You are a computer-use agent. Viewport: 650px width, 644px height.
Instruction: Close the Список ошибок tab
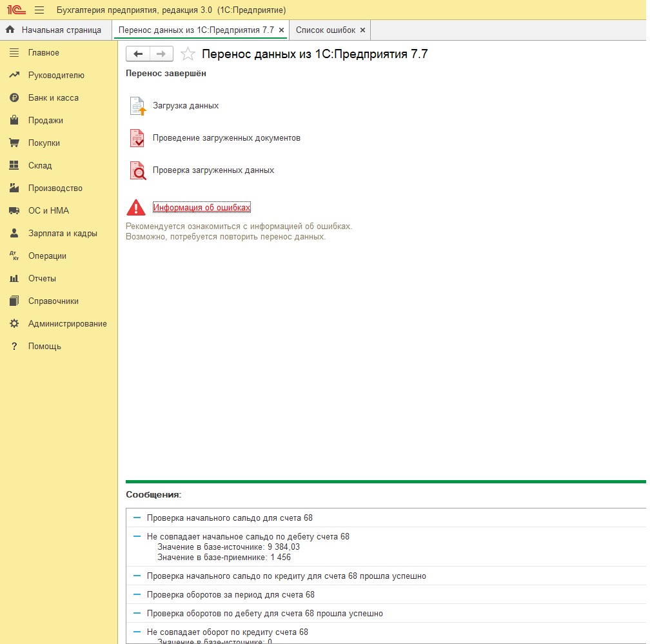coord(362,30)
